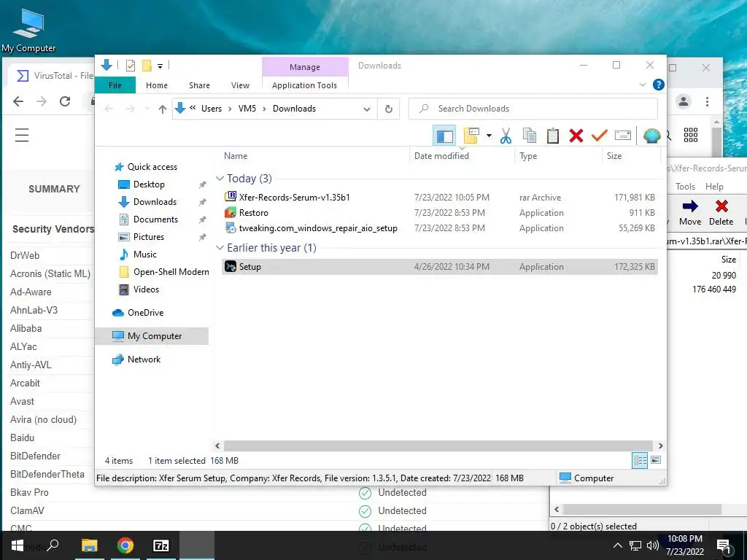Image resolution: width=747 pixels, height=560 pixels.
Task: Click in the Search Downloads field
Action: [533, 109]
